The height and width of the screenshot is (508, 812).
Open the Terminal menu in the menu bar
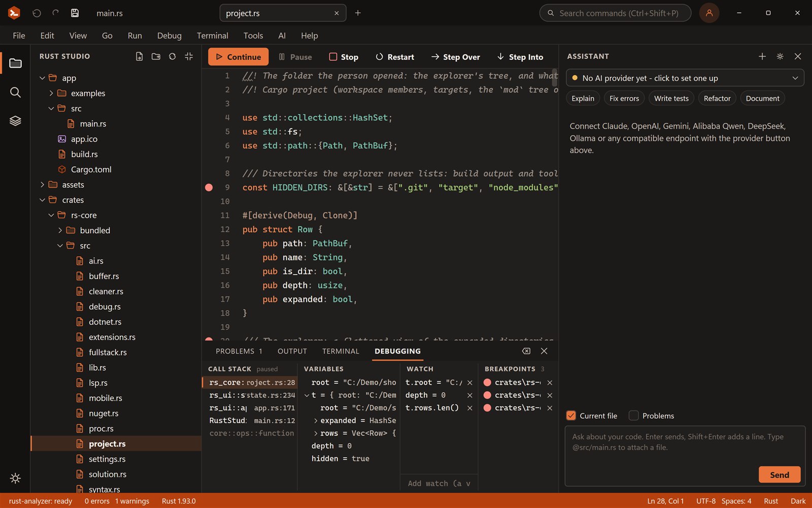coord(212,36)
